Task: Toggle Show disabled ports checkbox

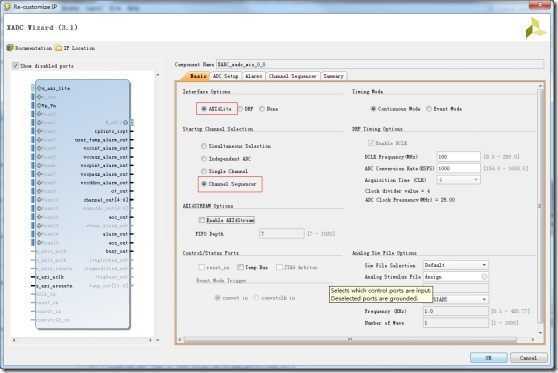Action: (x=16, y=66)
